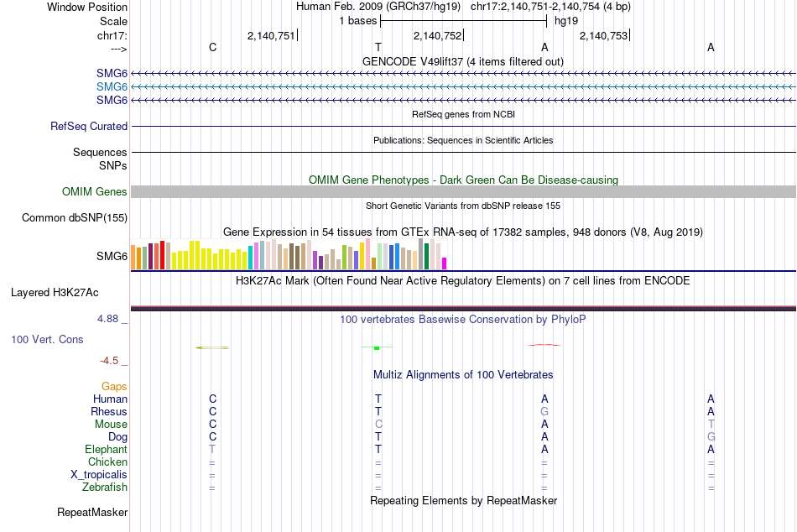This screenshot has height=532, width=797.
Task: Click the 4.88 PhyloP upper scale value
Action: 107,319
